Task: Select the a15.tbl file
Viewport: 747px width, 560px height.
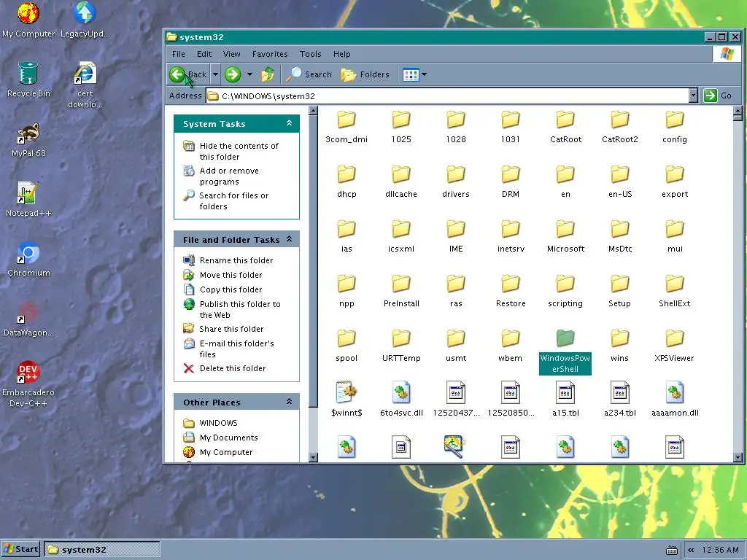Action: pyautogui.click(x=565, y=400)
